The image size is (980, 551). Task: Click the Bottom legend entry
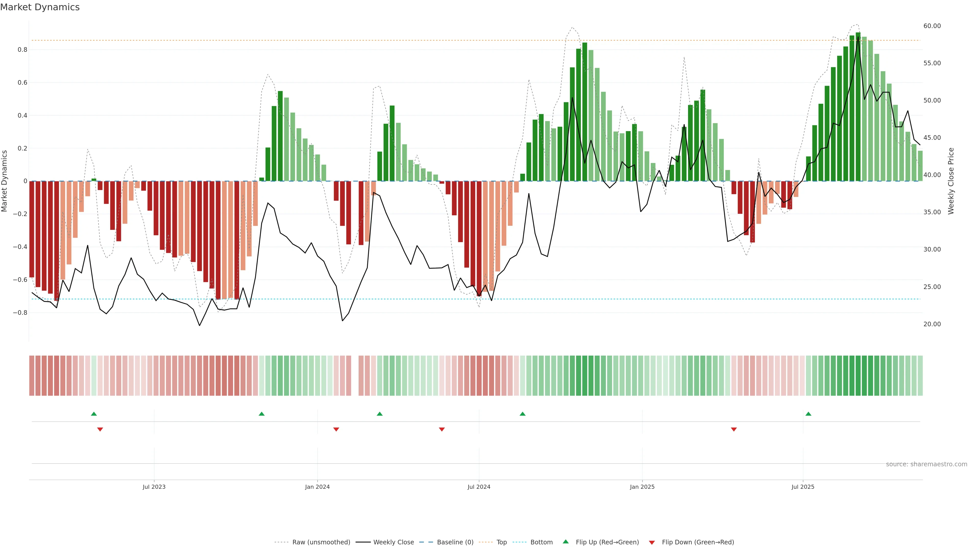click(x=541, y=542)
